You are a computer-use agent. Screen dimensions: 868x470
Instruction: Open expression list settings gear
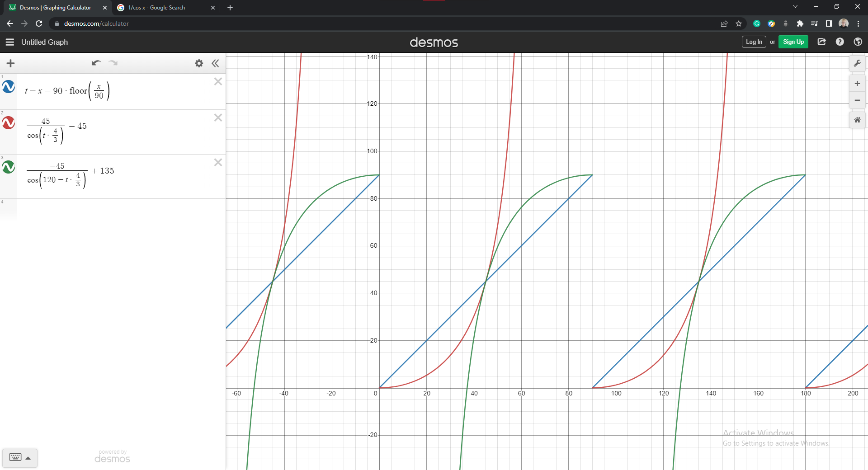pos(199,63)
